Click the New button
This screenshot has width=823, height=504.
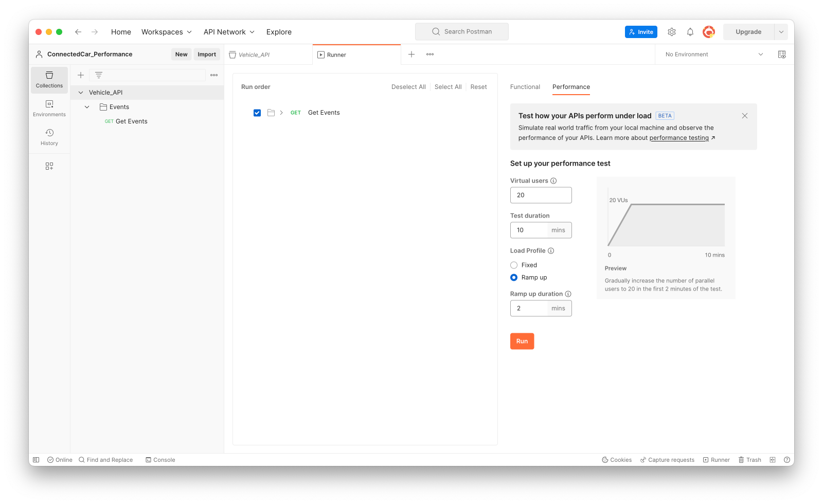pos(181,55)
